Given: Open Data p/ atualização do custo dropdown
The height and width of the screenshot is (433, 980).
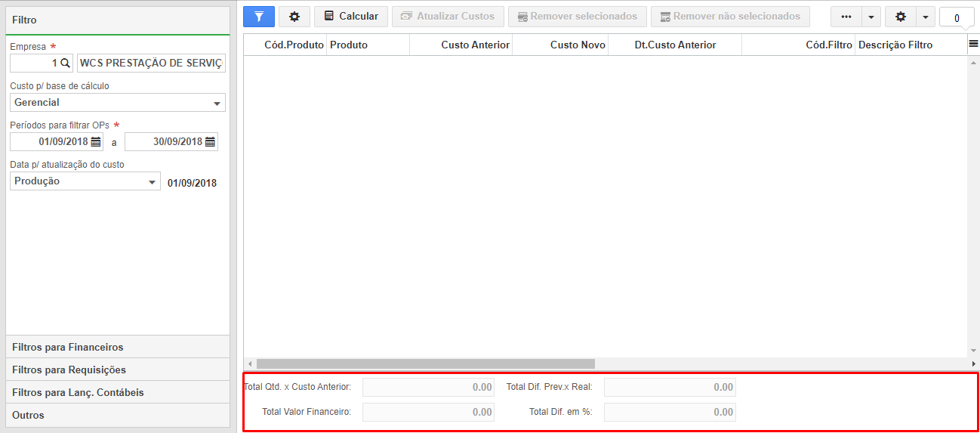Looking at the screenshot, I should (x=85, y=181).
